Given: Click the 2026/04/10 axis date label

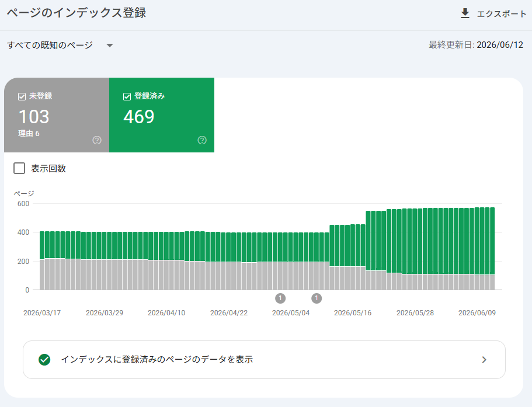Looking at the screenshot, I should coord(166,313).
